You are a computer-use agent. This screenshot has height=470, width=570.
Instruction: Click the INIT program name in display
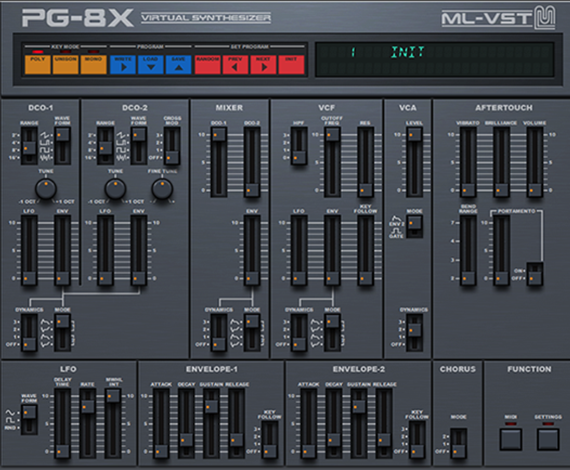tap(408, 52)
